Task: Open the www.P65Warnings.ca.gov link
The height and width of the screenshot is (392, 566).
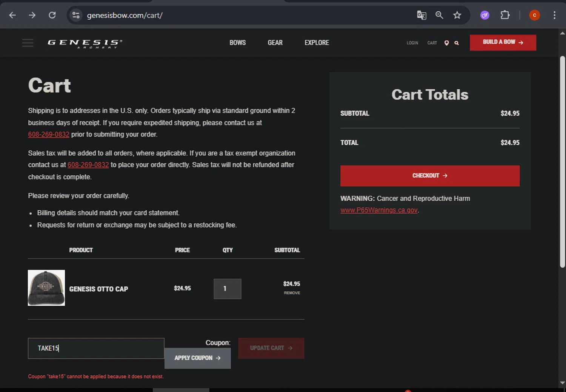Action: coord(379,210)
